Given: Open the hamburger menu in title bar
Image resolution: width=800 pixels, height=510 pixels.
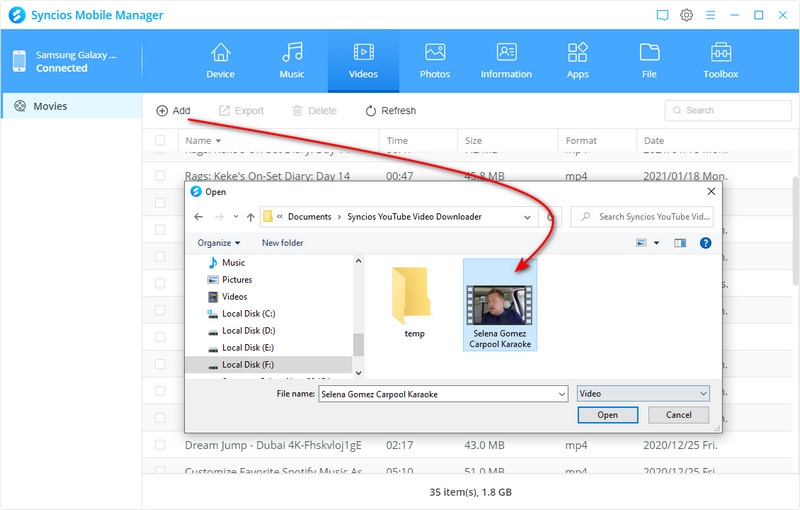Looking at the screenshot, I should (x=710, y=15).
